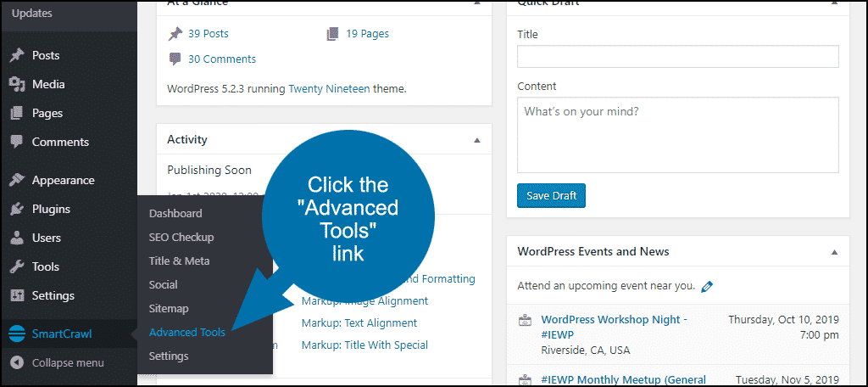The width and height of the screenshot is (868, 387).
Task: Click the What's on your mind content box
Action: pos(678,135)
